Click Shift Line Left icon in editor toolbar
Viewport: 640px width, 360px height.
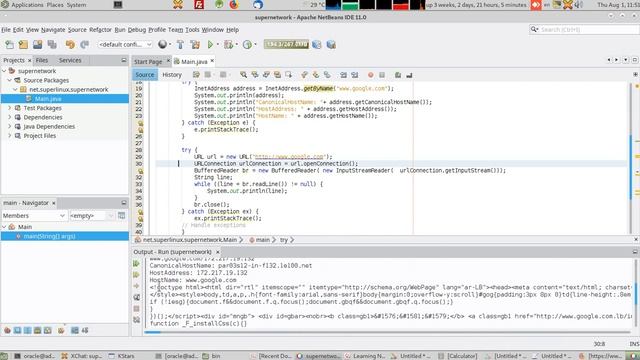pyautogui.click(x=343, y=75)
